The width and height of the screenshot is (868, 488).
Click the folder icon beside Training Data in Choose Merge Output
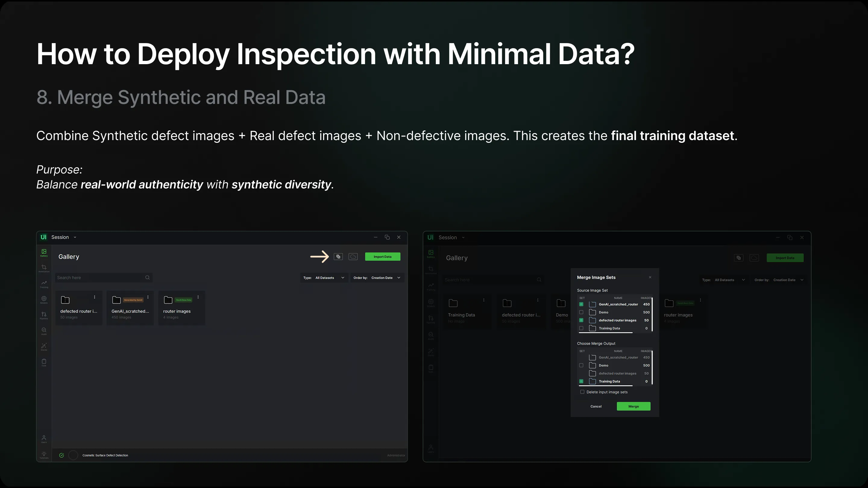point(592,381)
